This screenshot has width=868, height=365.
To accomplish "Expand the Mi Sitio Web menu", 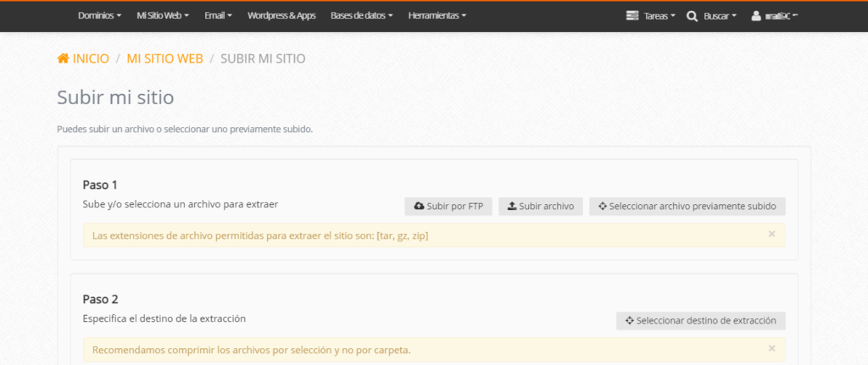I will coord(163,16).
